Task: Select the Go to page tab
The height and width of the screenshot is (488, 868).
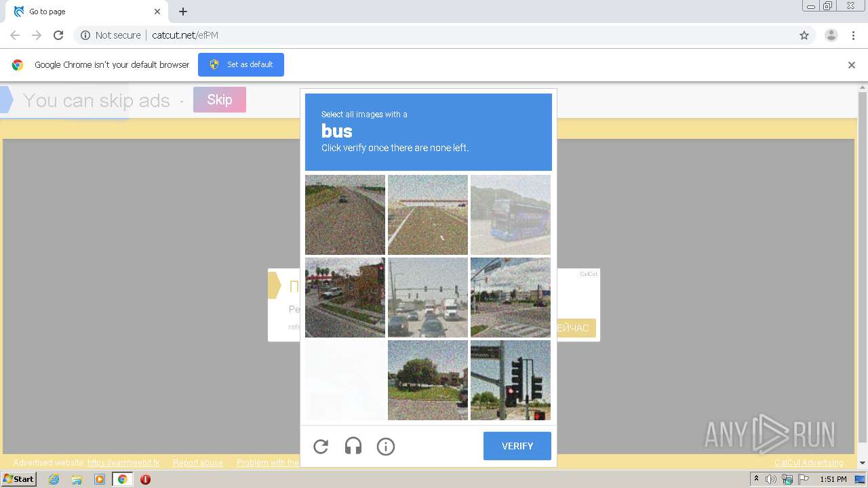Action: [x=87, y=12]
